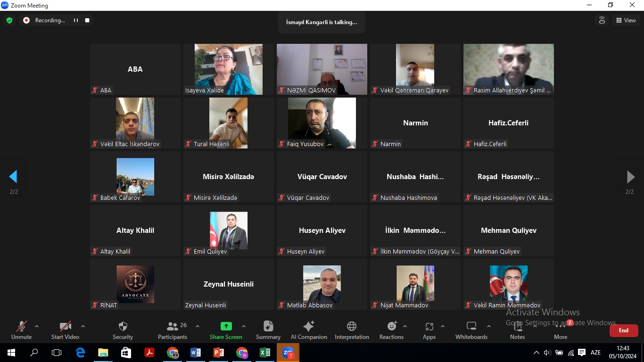Viewport: 644px width, 362px height.
Task: Click the label Vəkil Eltac İskəndərov
Action: 130,144
